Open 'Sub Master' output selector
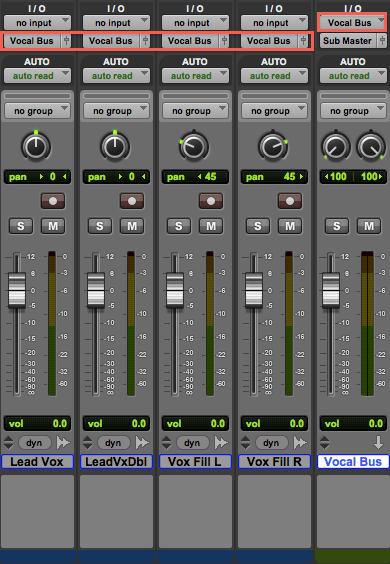 [x=348, y=41]
